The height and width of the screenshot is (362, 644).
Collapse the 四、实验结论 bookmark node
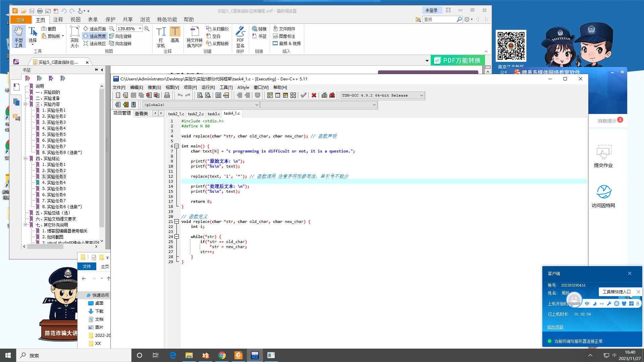click(x=25, y=159)
